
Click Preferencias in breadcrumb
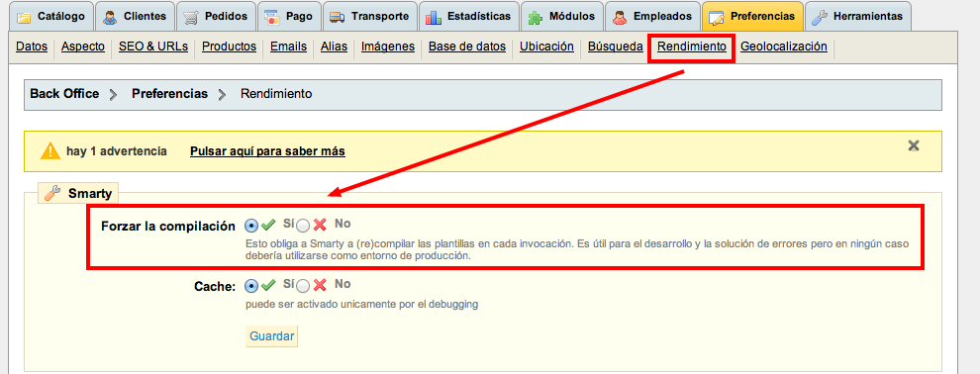pyautogui.click(x=170, y=94)
